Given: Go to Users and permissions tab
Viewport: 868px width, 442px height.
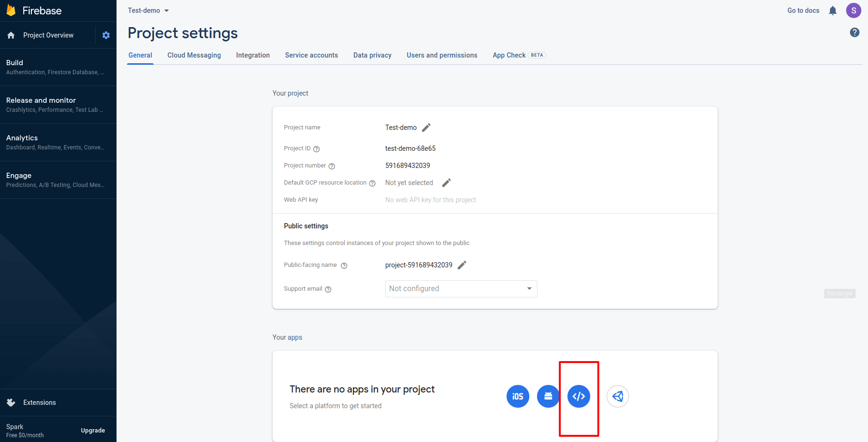Looking at the screenshot, I should [442, 55].
